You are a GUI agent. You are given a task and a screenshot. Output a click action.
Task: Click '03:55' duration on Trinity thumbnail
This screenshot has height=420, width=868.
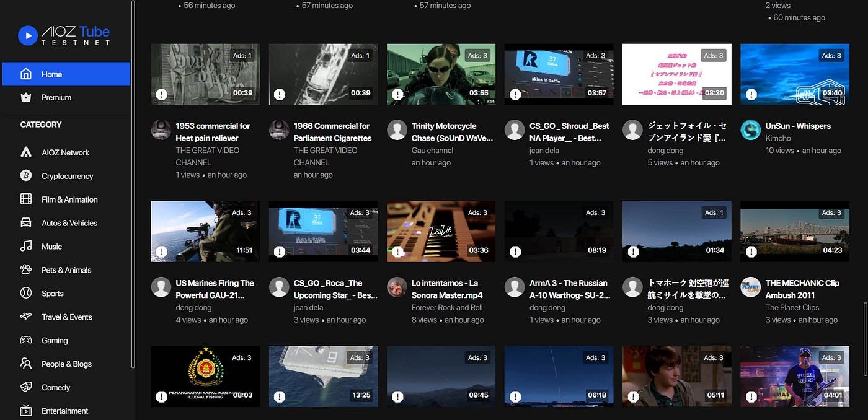(x=479, y=93)
